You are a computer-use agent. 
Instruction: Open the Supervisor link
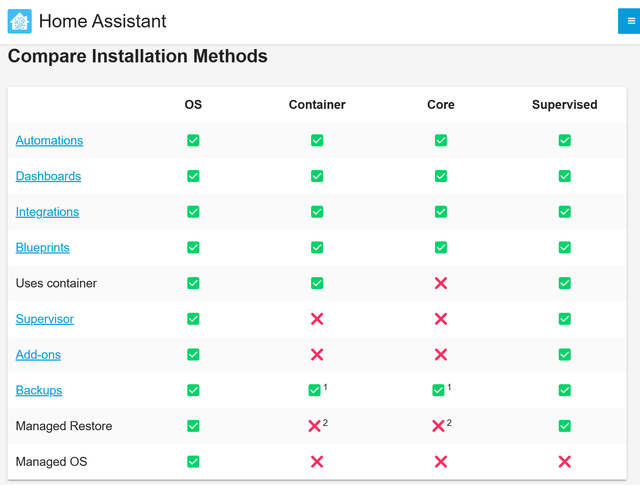pos(44,319)
